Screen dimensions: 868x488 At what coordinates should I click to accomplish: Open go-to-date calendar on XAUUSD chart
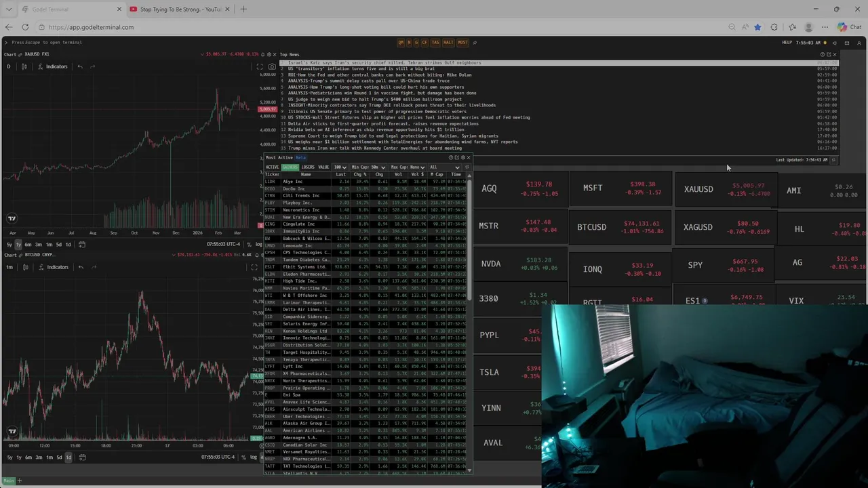pyautogui.click(x=82, y=244)
